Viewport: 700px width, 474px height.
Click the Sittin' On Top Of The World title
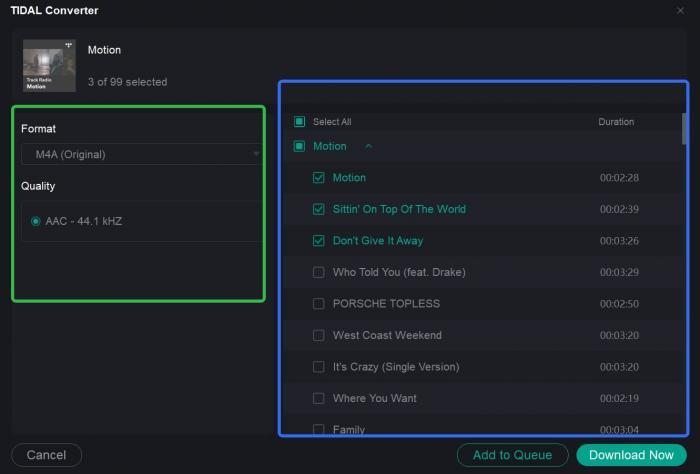click(399, 209)
